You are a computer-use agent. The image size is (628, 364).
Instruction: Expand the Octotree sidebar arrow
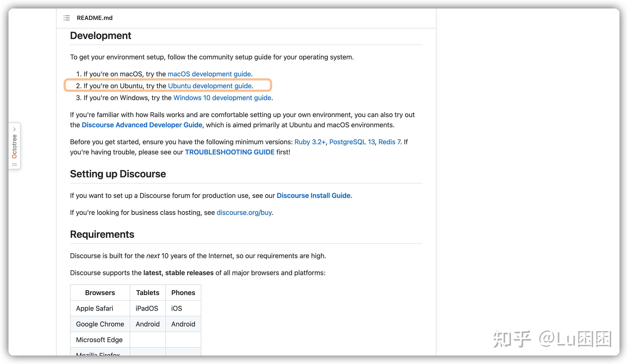14,129
